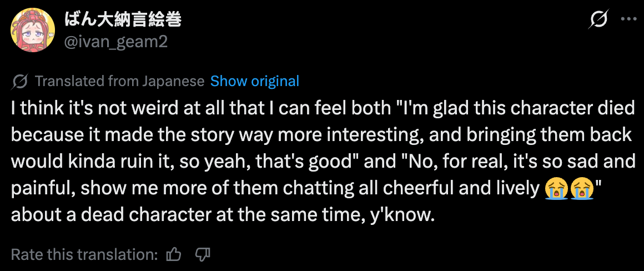644x271 pixels.
Task: Click the "Translated from Japanese" label
Action: 119,82
